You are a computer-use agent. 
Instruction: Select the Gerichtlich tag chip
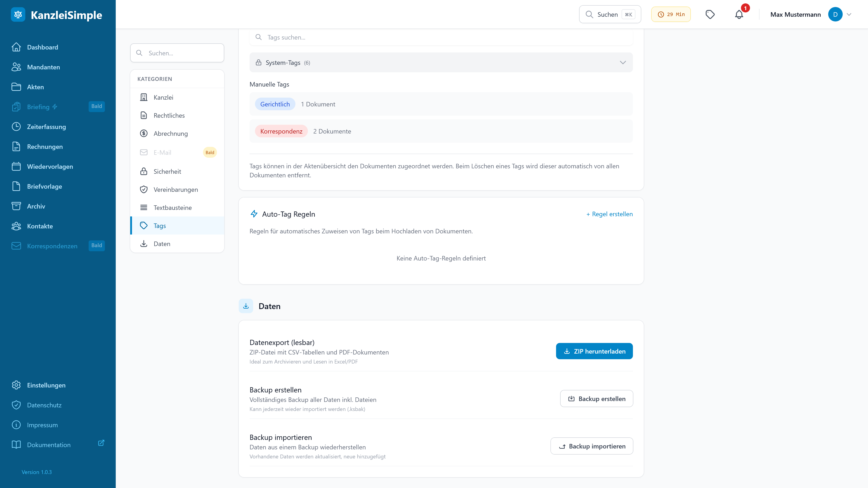(x=275, y=104)
